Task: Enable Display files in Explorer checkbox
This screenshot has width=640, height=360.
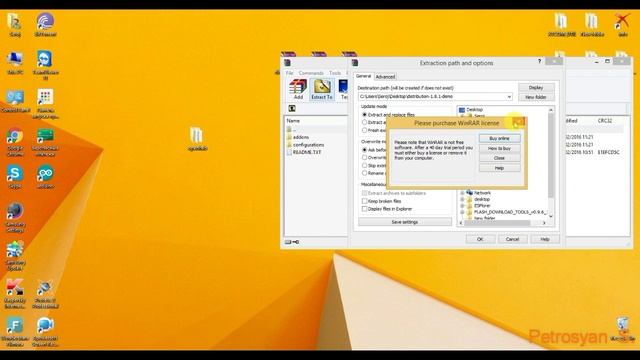Action: (364, 209)
